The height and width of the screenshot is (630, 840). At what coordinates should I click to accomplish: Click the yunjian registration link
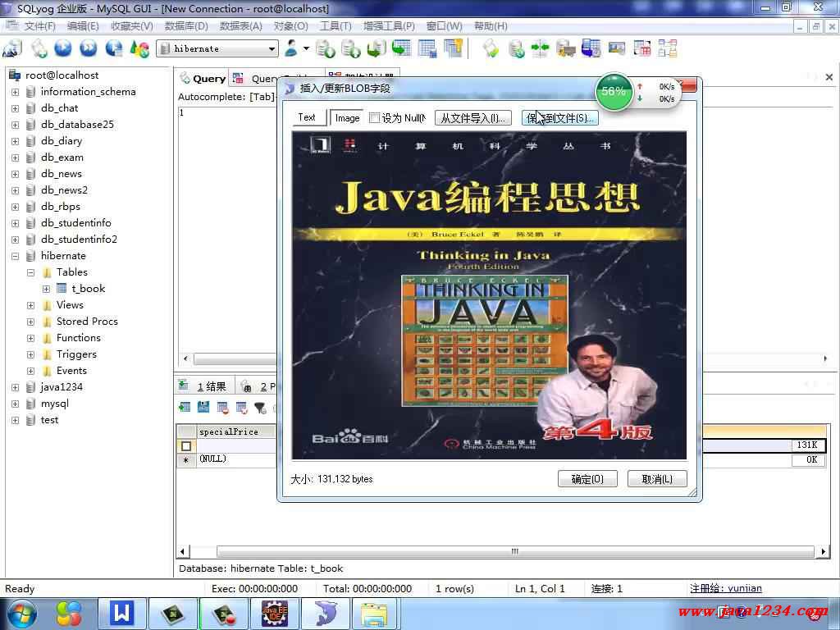pyautogui.click(x=725, y=588)
